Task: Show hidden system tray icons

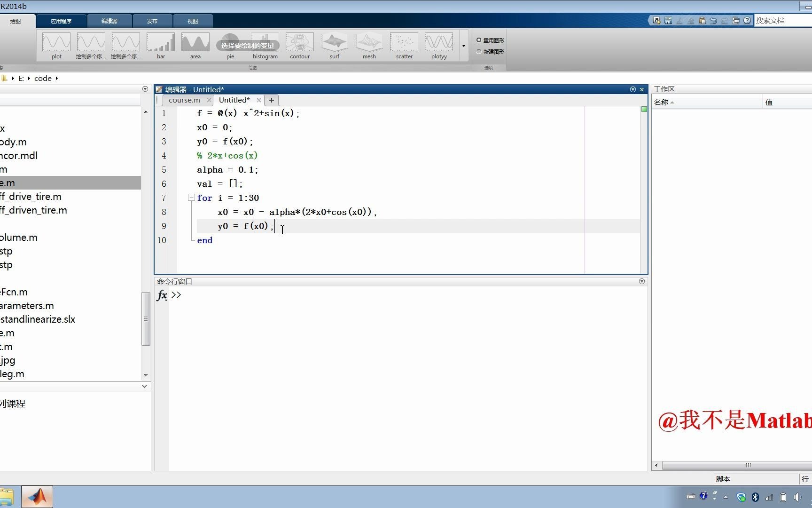Action: click(726, 497)
